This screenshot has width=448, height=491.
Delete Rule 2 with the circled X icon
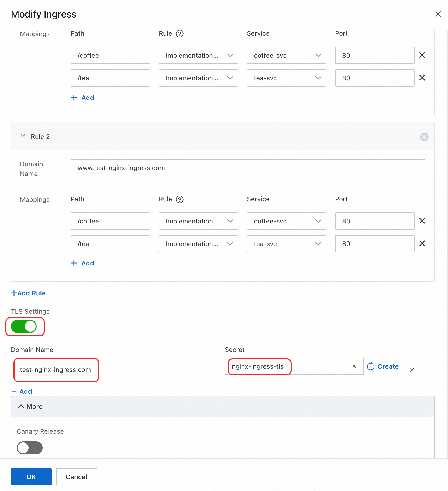(424, 137)
